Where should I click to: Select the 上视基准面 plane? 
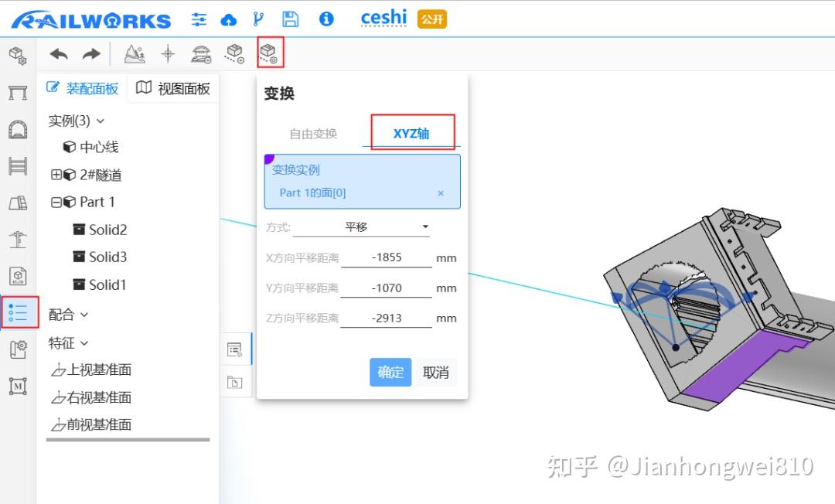coord(91,370)
